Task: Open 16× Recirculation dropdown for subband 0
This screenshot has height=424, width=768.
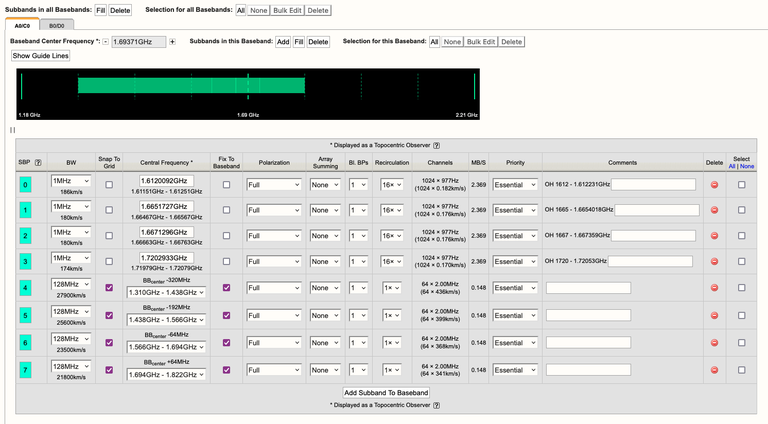Action: click(x=392, y=185)
